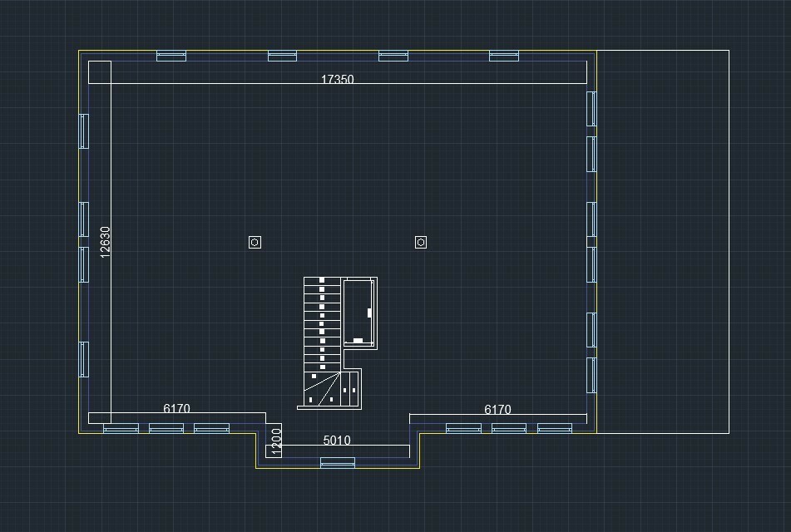Select the window in the entrance bay wall
The height and width of the screenshot is (532, 791).
338,462
